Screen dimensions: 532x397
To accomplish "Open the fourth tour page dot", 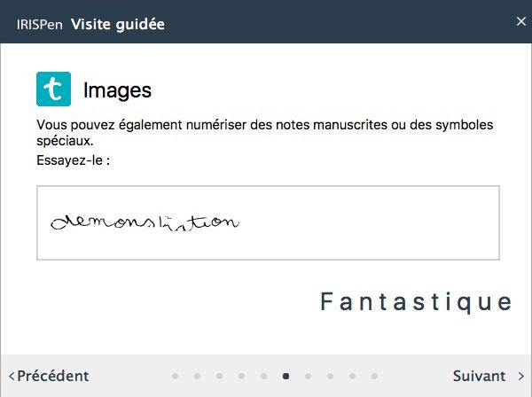I will [x=241, y=376].
